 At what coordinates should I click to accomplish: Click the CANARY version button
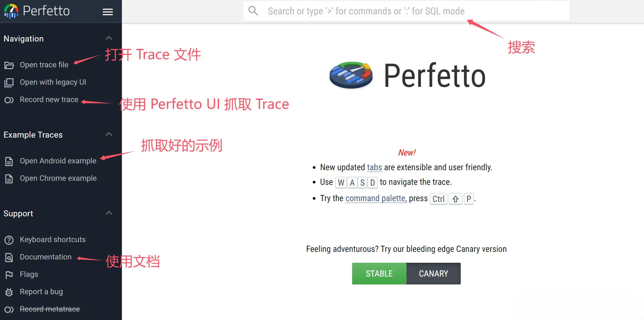(433, 274)
